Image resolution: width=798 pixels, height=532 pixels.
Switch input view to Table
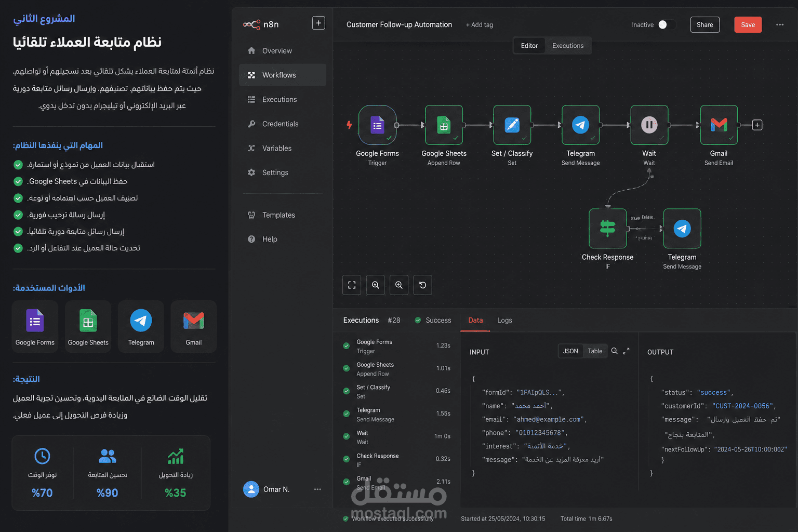[595, 351]
